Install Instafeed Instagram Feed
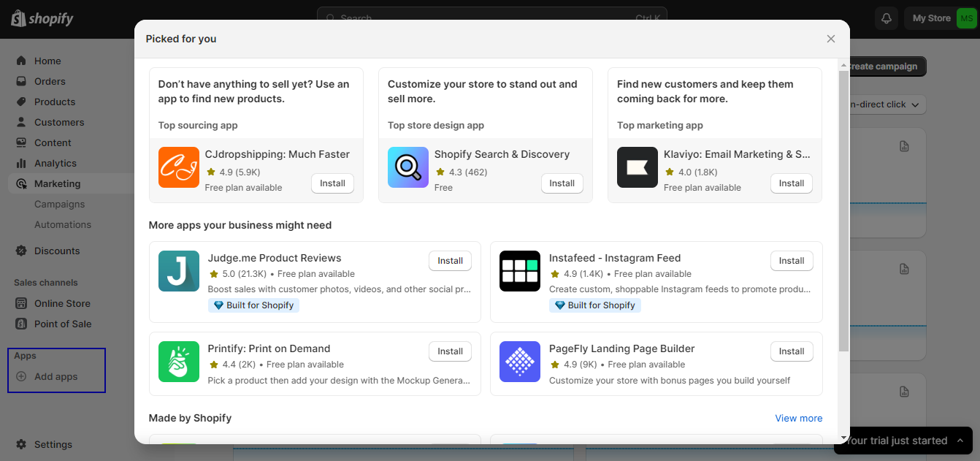The height and width of the screenshot is (461, 980). pyautogui.click(x=792, y=261)
